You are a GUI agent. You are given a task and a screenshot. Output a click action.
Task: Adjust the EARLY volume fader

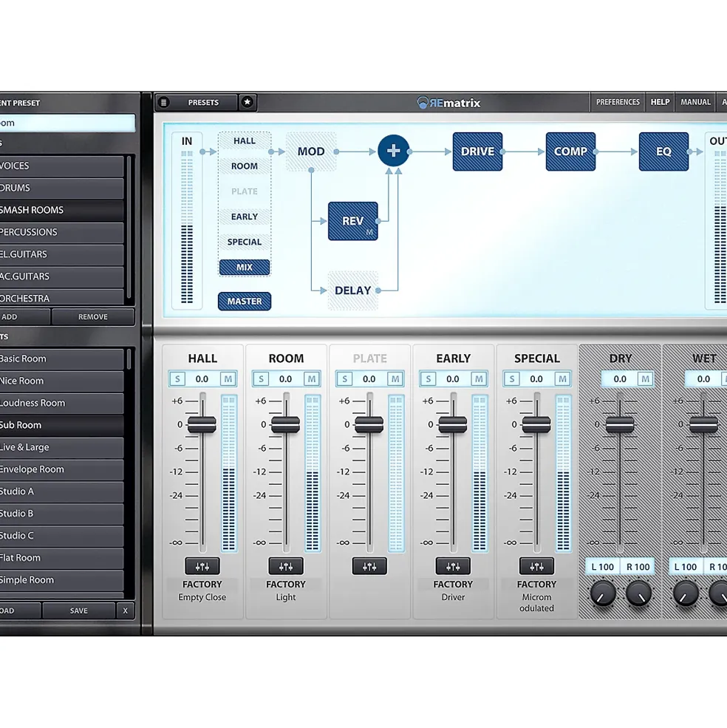[x=453, y=424]
